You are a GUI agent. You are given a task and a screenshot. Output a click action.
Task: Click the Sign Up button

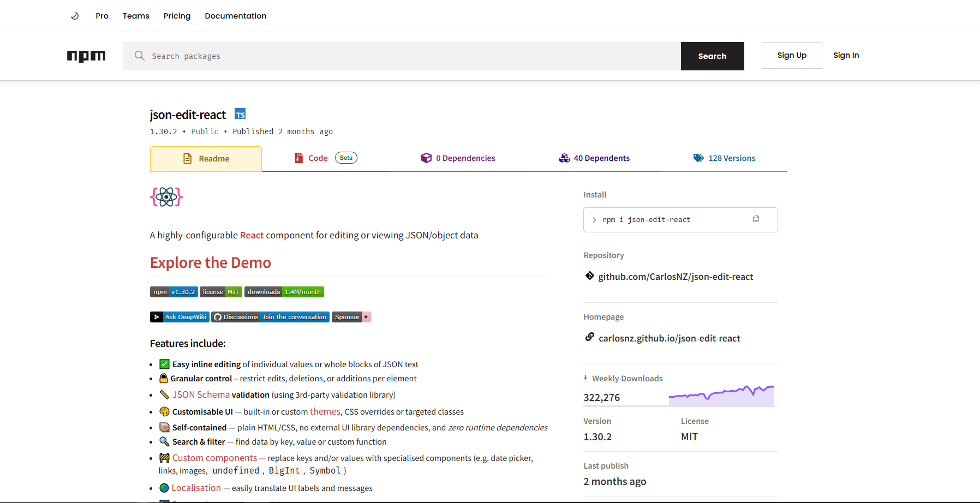792,55
